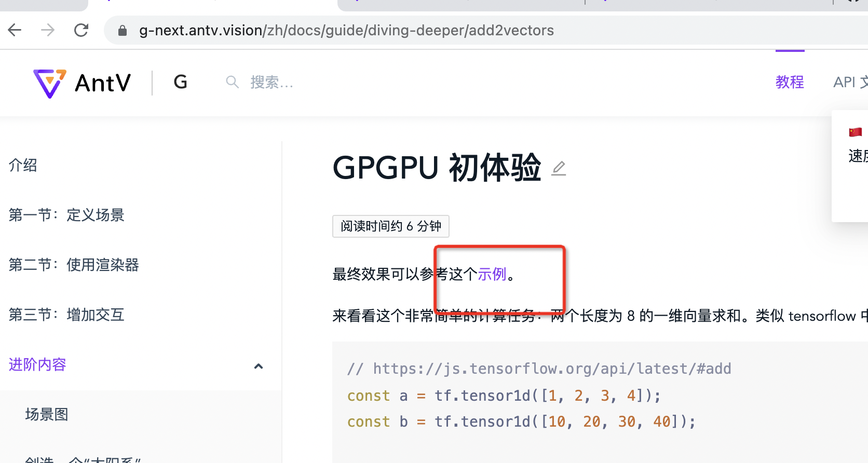Open 场景图 sidebar item

(47, 414)
